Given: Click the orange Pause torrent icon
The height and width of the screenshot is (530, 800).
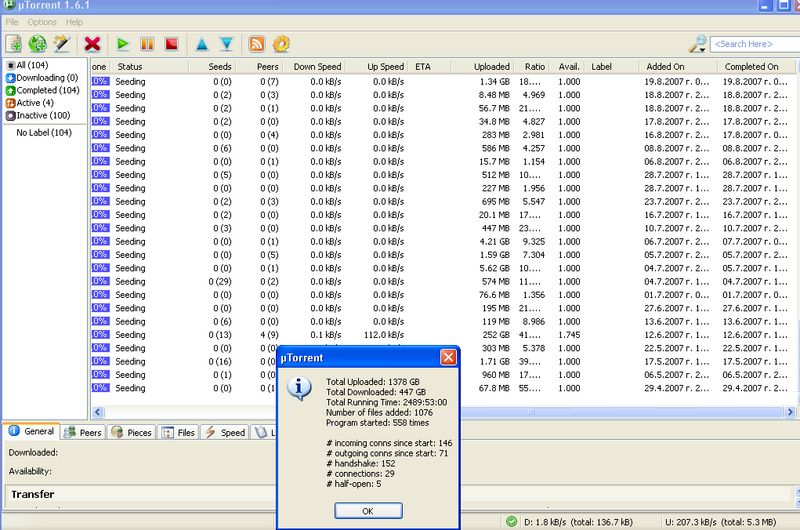Looking at the screenshot, I should tap(147, 44).
